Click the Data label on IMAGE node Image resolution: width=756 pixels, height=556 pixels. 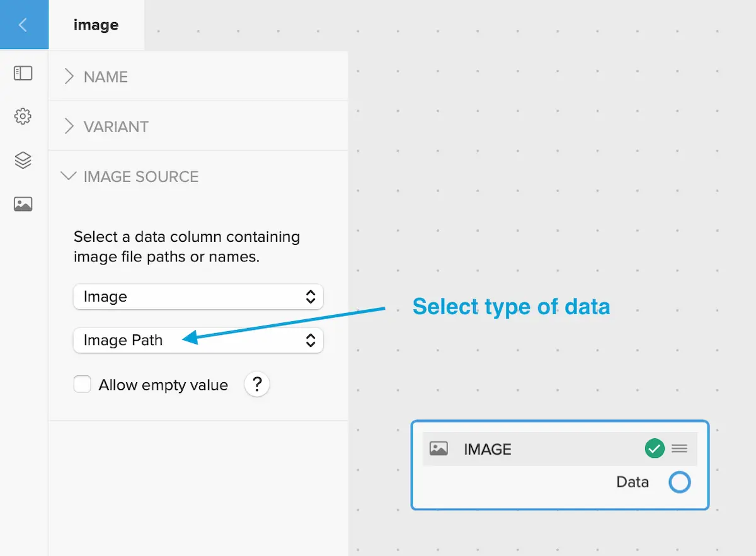tap(633, 482)
